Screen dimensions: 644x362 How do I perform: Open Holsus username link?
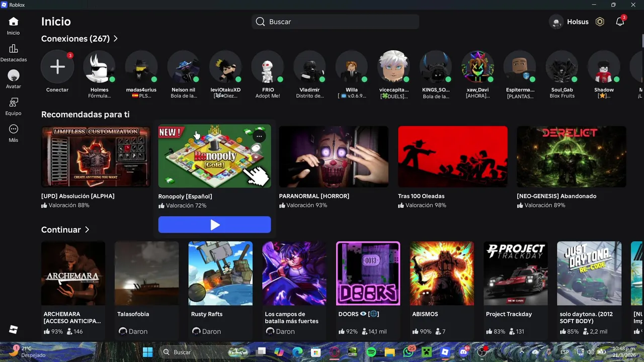tap(578, 22)
